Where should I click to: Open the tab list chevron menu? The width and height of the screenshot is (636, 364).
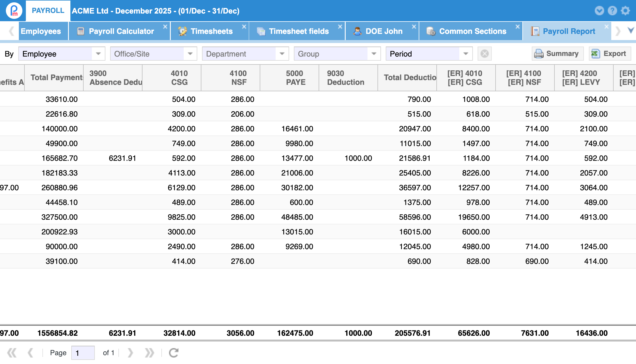(630, 30)
